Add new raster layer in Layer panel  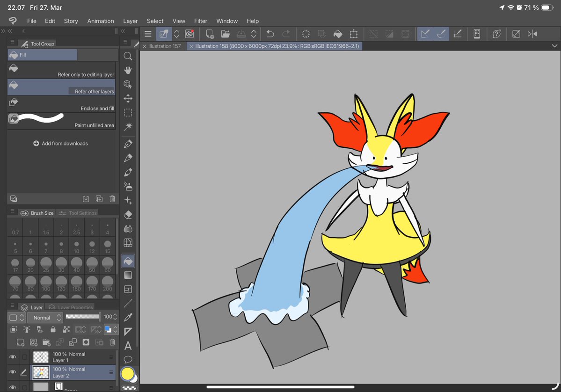(21, 342)
